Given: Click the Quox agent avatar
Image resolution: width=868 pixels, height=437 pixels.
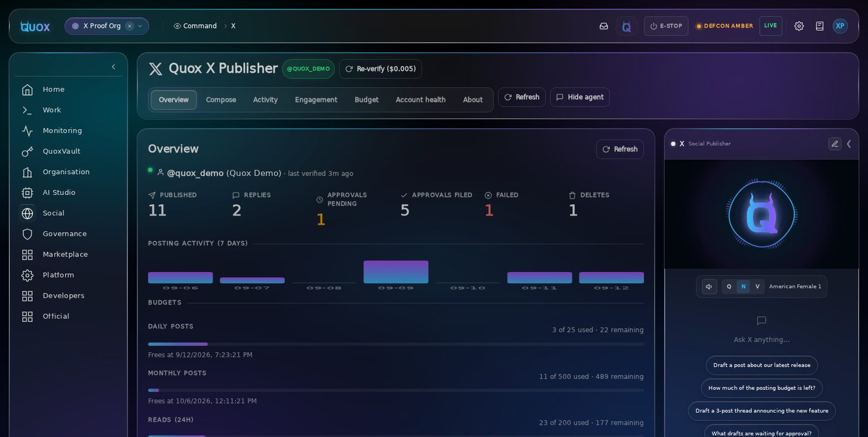Looking at the screenshot, I should coord(762,214).
